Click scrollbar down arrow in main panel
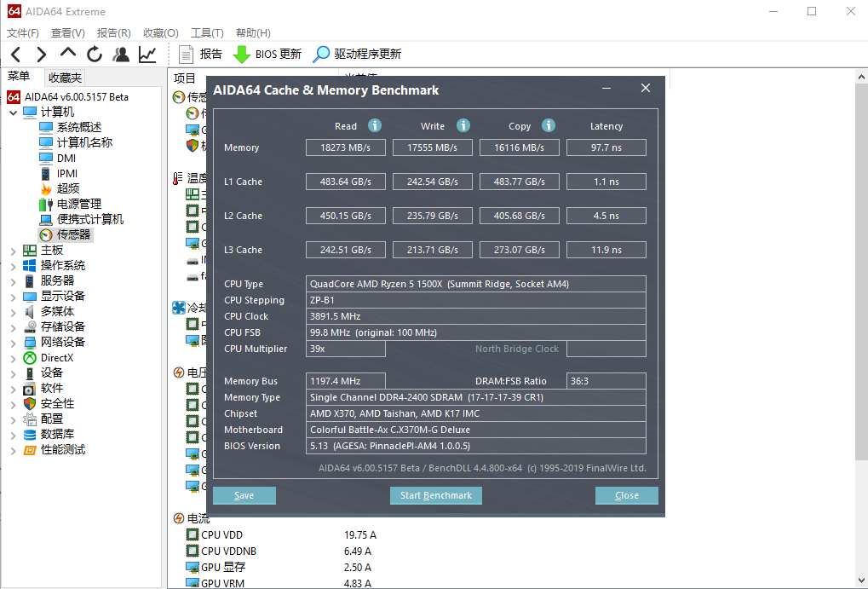Screen dimensions: 868x589 point(861,581)
